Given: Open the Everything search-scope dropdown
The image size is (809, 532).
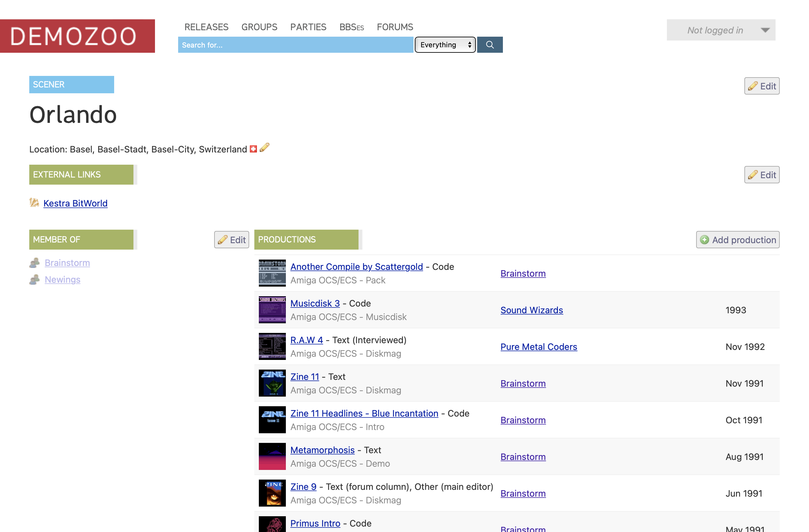Looking at the screenshot, I should point(445,44).
